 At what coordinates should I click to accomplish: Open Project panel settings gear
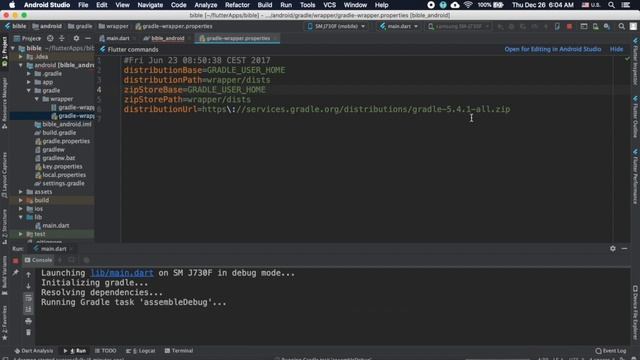[76, 38]
